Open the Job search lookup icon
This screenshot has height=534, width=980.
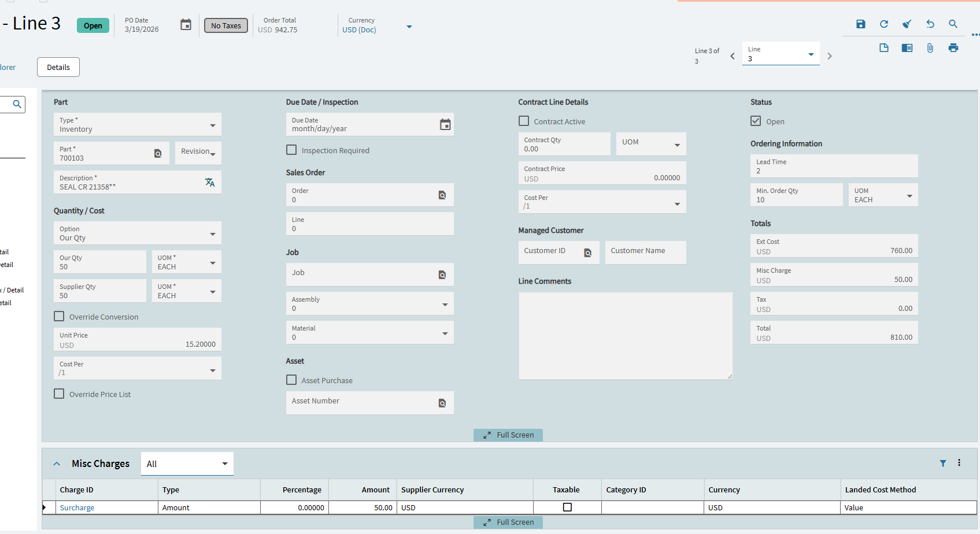click(x=442, y=275)
